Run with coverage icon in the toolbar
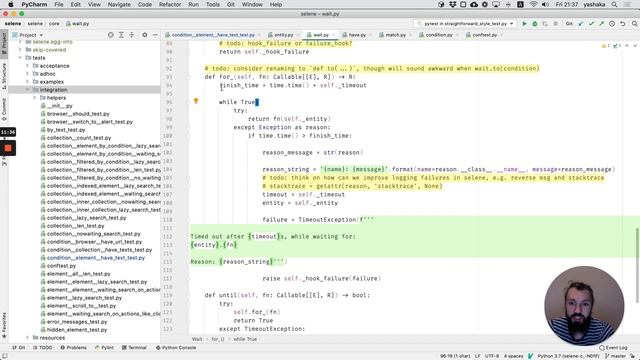Image resolution: width=640 pixels, height=360 pixels. 545,24
